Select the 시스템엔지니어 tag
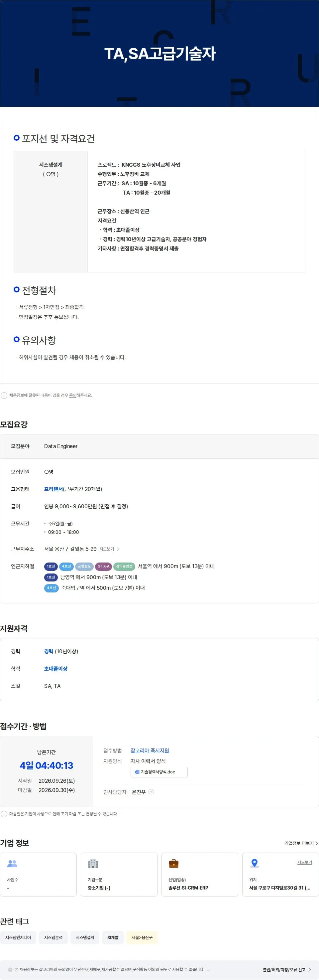This screenshot has height=980, width=319. (x=18, y=937)
